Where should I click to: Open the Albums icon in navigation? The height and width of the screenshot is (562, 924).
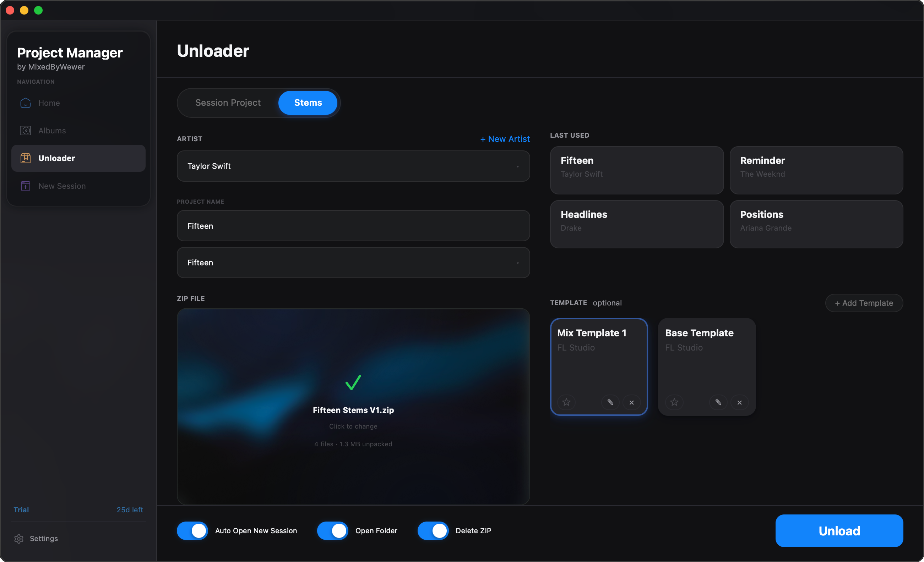coord(26,130)
